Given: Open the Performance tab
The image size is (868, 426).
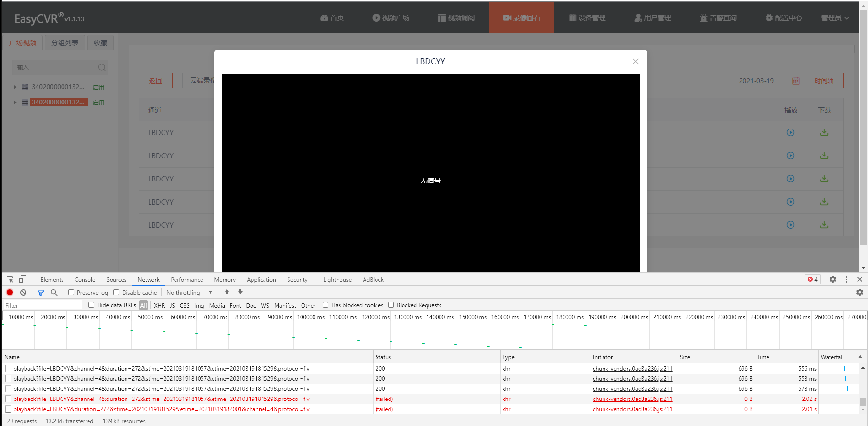Looking at the screenshot, I should (187, 279).
